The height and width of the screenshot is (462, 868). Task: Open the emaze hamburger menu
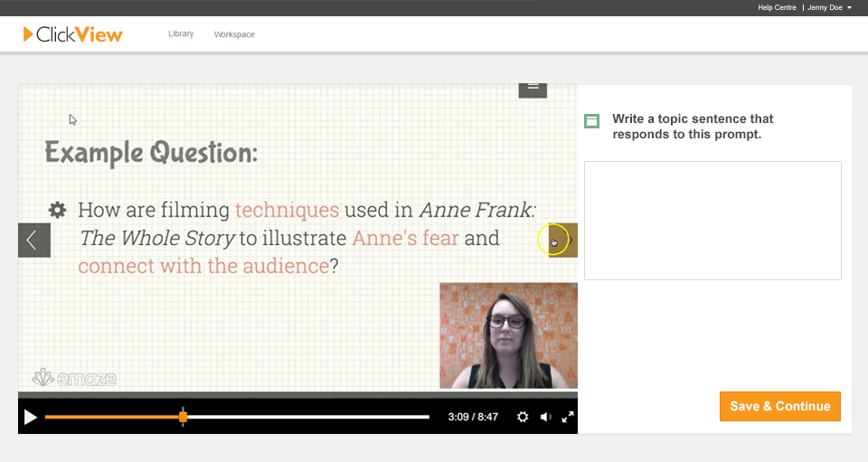[533, 88]
